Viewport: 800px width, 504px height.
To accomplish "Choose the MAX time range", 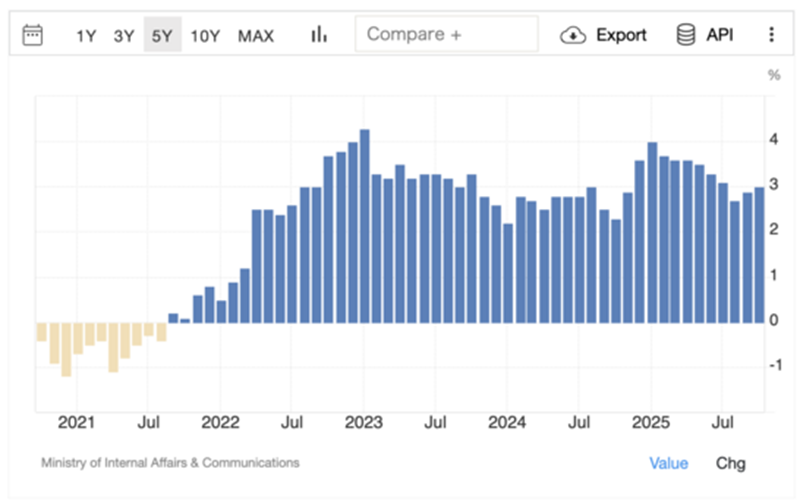I will [256, 36].
